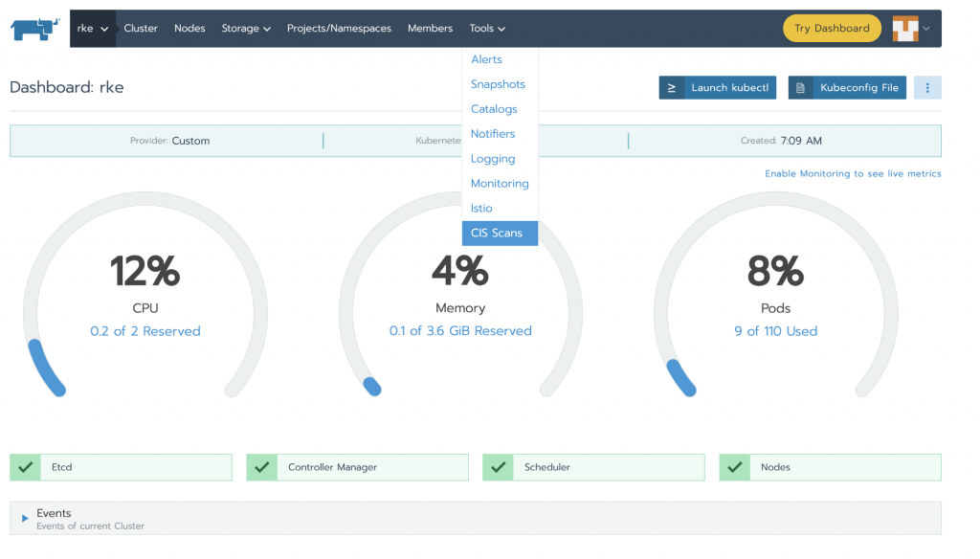Click the kubectl terminal prompt icon
Screen dimensions: 980x559
click(672, 88)
